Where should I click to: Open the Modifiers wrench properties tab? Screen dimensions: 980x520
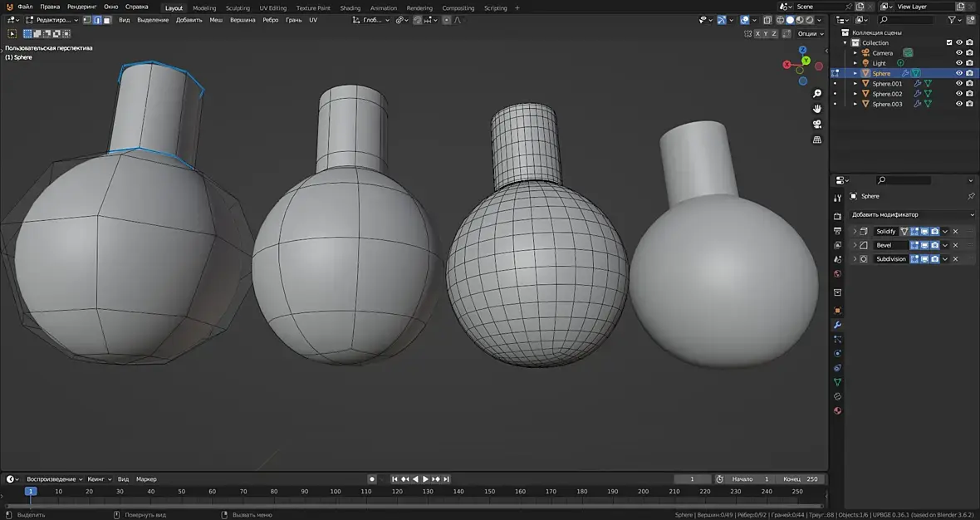click(x=837, y=325)
